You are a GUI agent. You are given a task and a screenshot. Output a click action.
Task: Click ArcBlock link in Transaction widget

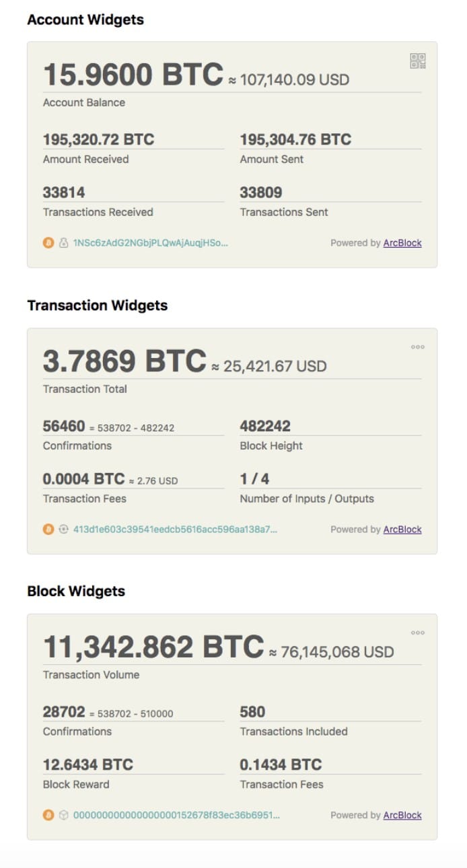(402, 530)
